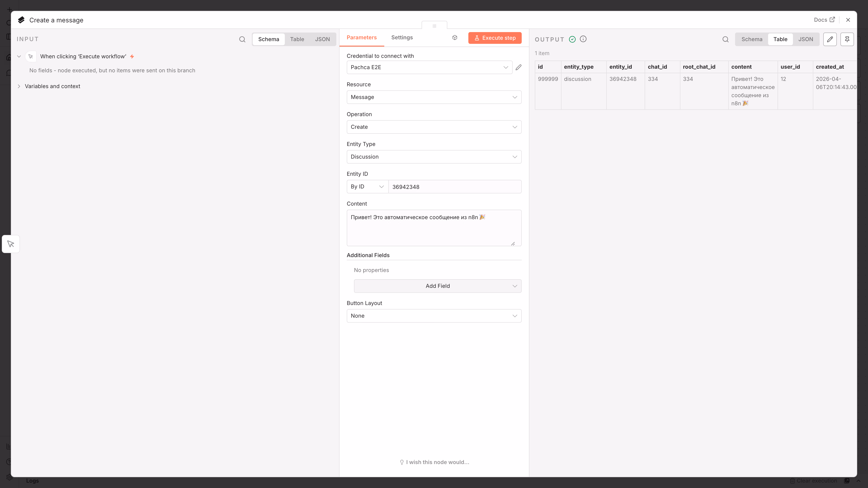Click the floating cursor trigger icon
Image resolution: width=868 pixels, height=488 pixels.
tap(11, 244)
